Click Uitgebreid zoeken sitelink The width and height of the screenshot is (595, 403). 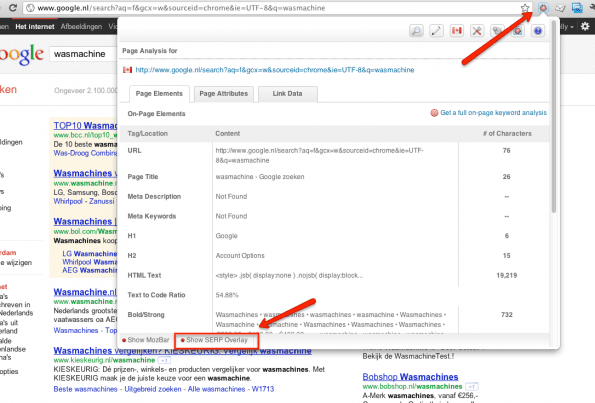[x=153, y=389]
